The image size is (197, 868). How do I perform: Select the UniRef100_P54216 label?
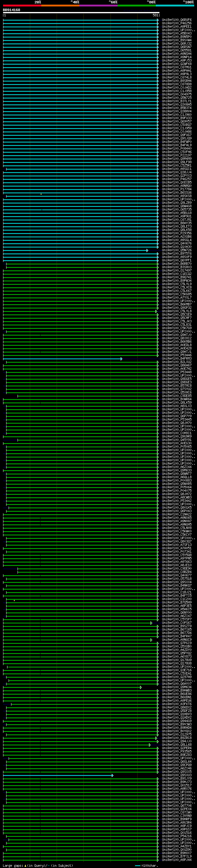tap(177, 836)
